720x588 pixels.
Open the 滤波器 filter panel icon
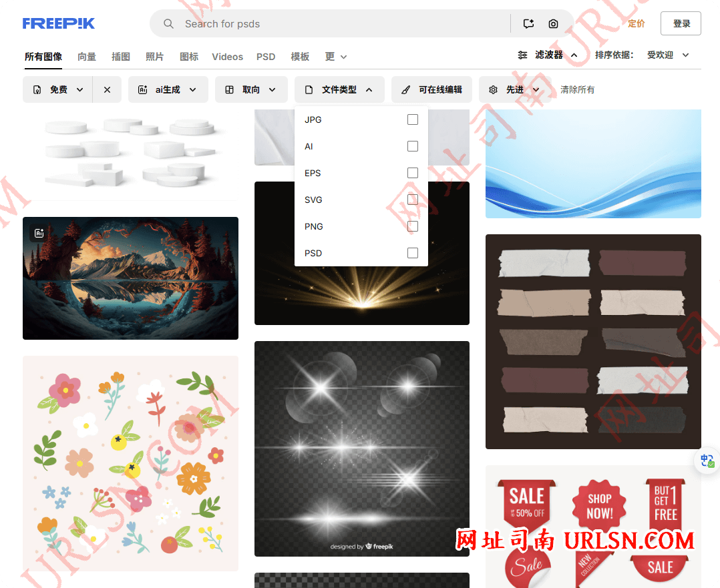click(523, 55)
